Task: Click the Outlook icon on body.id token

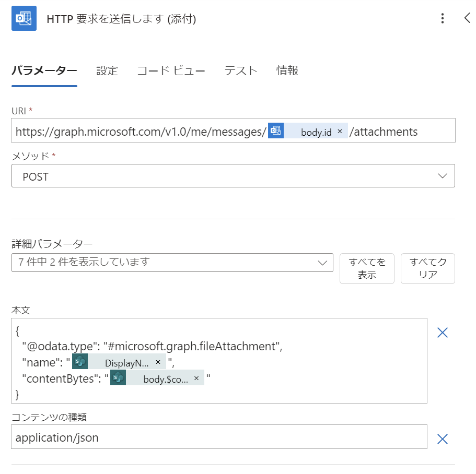Action: pyautogui.click(x=276, y=131)
